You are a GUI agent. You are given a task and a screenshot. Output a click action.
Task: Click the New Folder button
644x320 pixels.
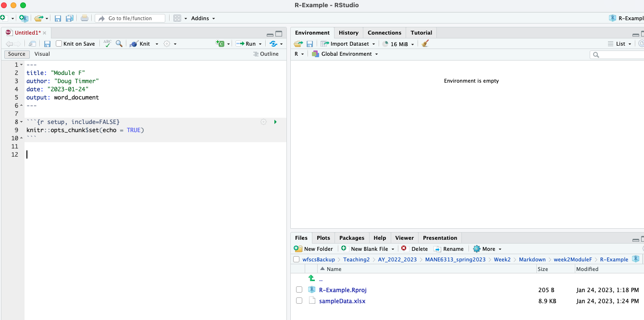click(313, 248)
